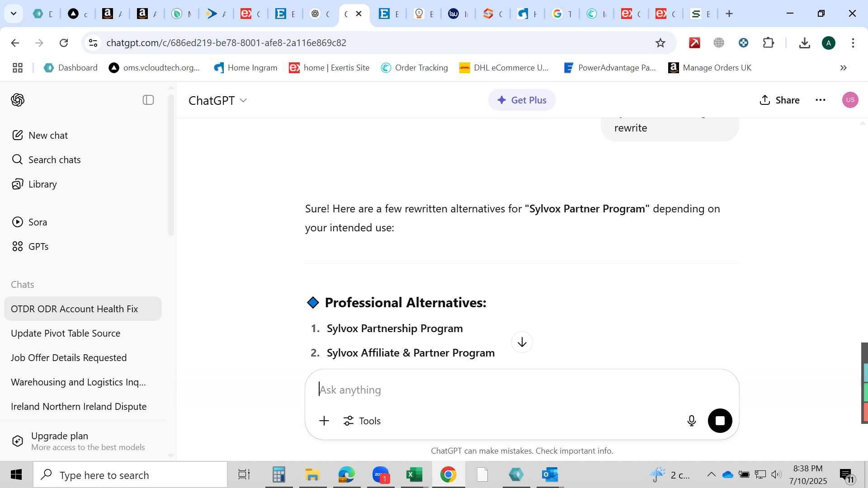Open OTDR ODR Account Health Fix chat
868x488 pixels.
(x=83, y=309)
